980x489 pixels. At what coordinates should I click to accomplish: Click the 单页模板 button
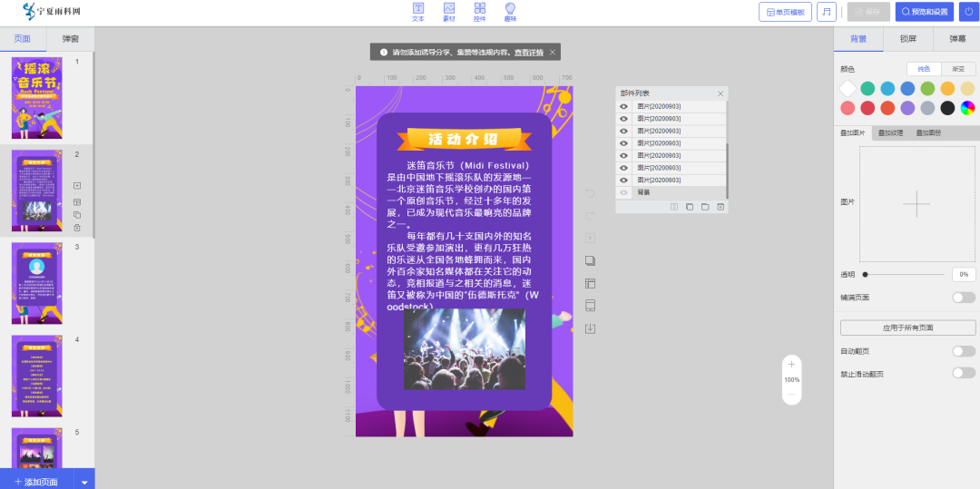point(785,12)
